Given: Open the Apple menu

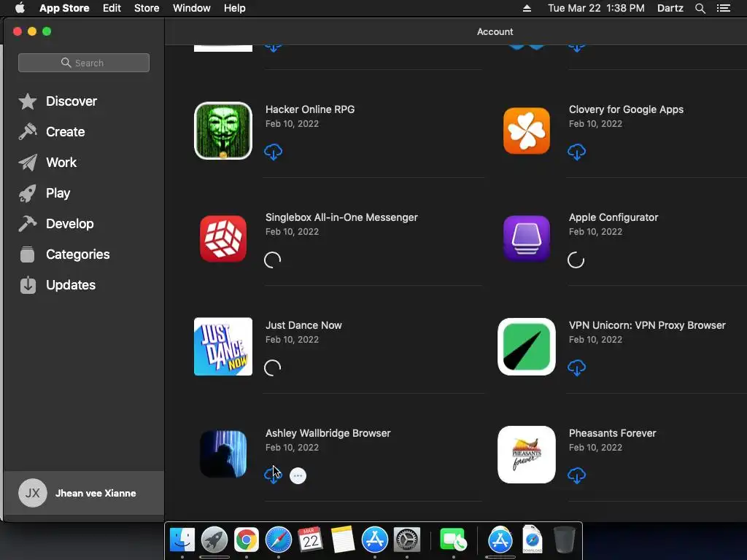Looking at the screenshot, I should click(20, 8).
